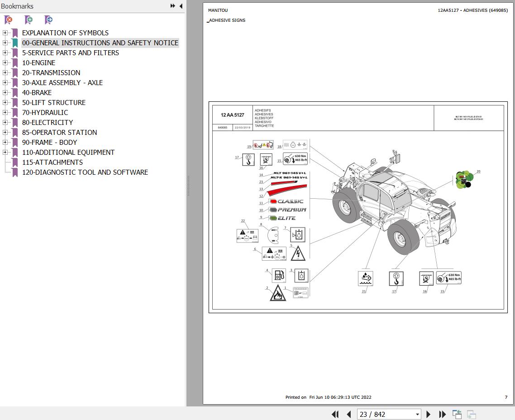Open 120-DIAGNOSTIC TOOL AND SOFTWARE bookmark
This screenshot has height=420, width=515.
point(85,172)
